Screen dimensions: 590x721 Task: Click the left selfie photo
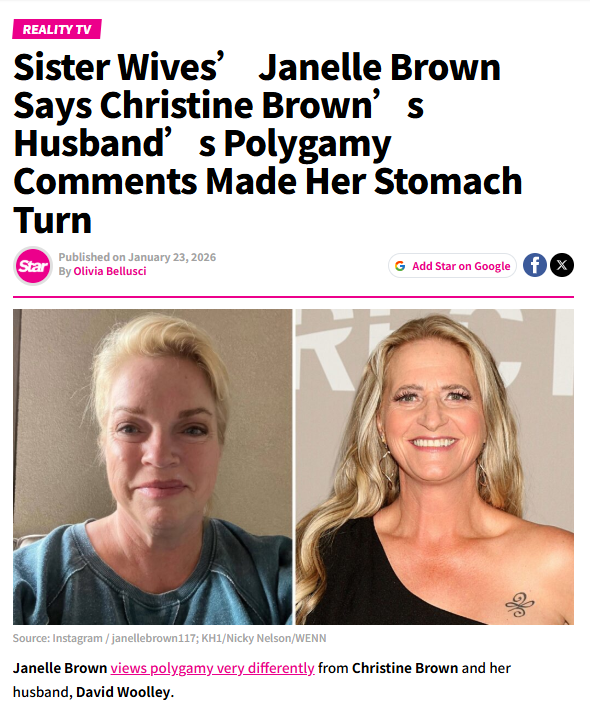152,467
